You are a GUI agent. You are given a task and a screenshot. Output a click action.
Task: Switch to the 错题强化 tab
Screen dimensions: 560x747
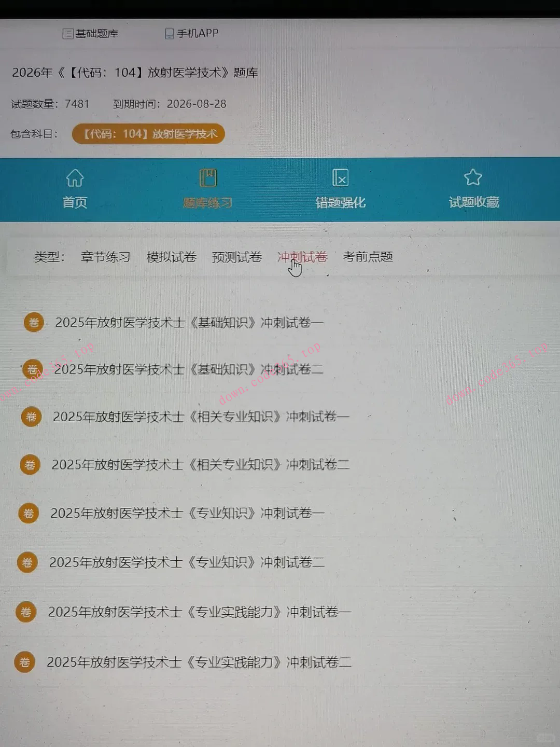(x=341, y=203)
